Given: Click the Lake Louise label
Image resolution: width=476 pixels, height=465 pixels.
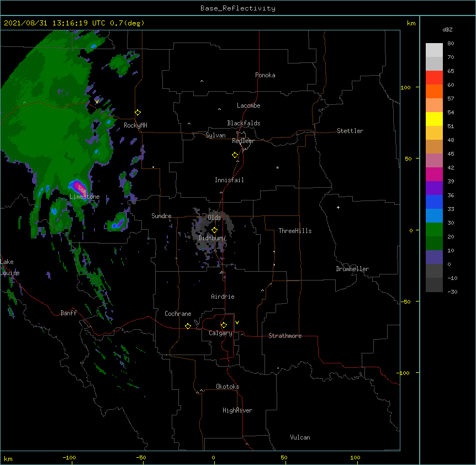Looking at the screenshot, I should tap(10, 267).
